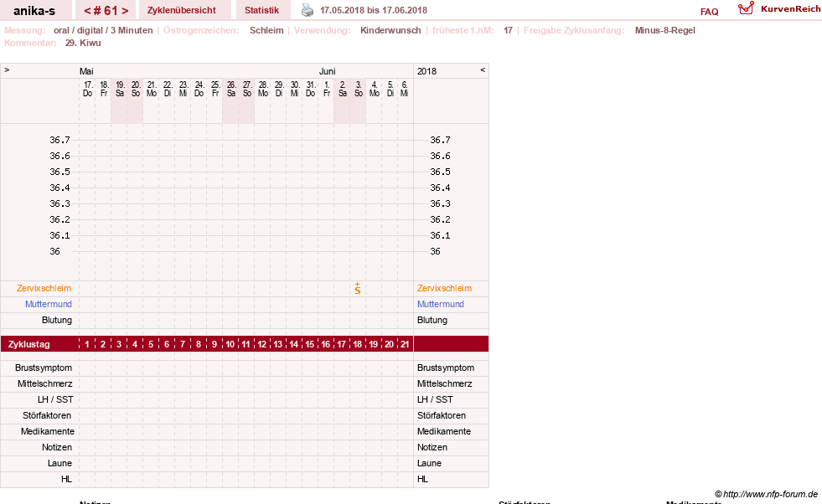The height and width of the screenshot is (504, 822).
Task: Click the Mai month label
Action: pyautogui.click(x=86, y=71)
